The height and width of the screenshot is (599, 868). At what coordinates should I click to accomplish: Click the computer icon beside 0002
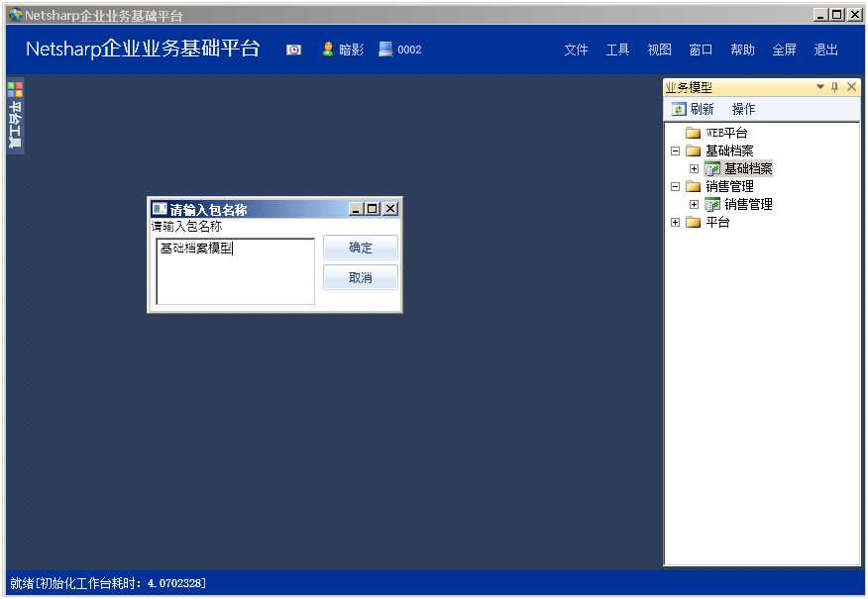[x=385, y=50]
